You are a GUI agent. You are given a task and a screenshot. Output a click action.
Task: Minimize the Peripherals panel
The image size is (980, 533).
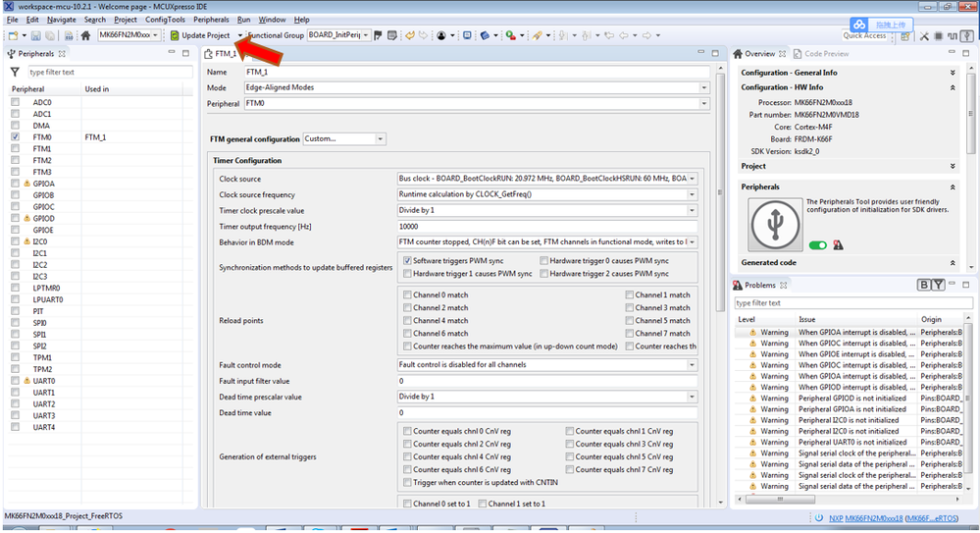point(172,53)
